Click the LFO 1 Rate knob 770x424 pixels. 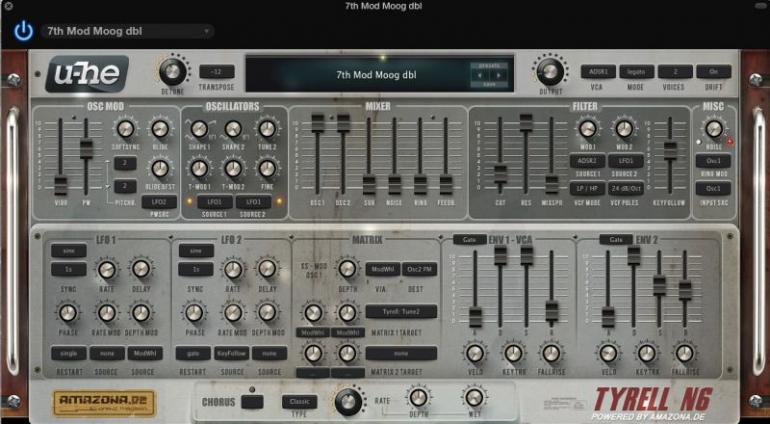(107, 269)
